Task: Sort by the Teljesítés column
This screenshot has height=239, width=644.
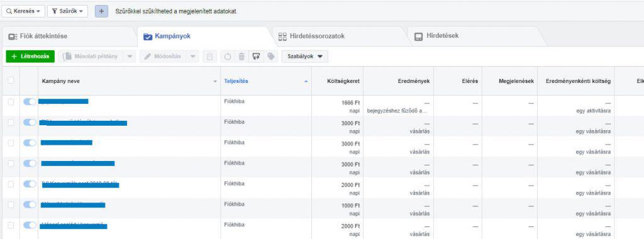Action: coord(236,81)
